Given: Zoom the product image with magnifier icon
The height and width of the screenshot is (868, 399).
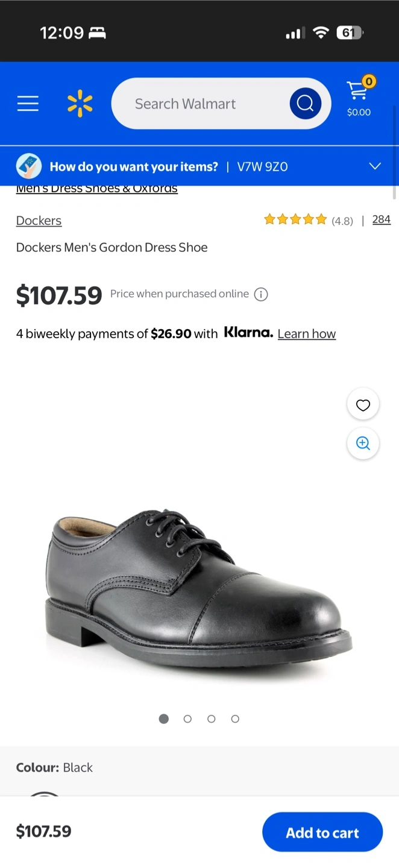Looking at the screenshot, I should pos(363,444).
